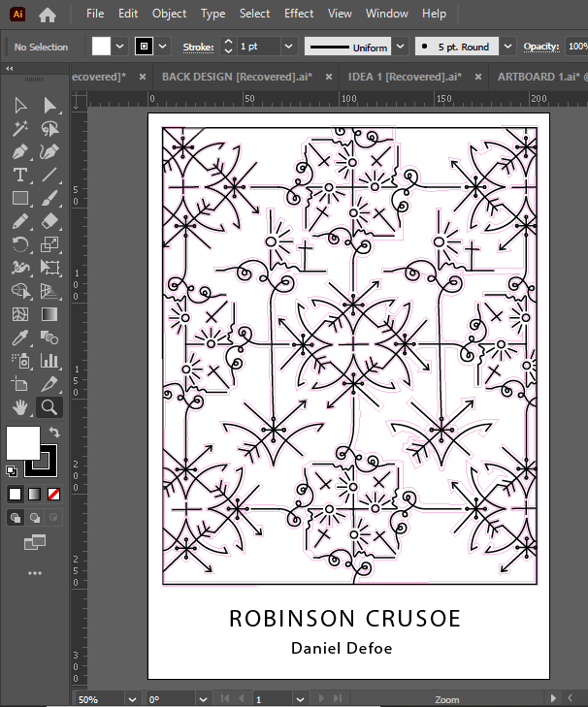Go to the Home screen icon
588x707 pixels.
(x=48, y=14)
